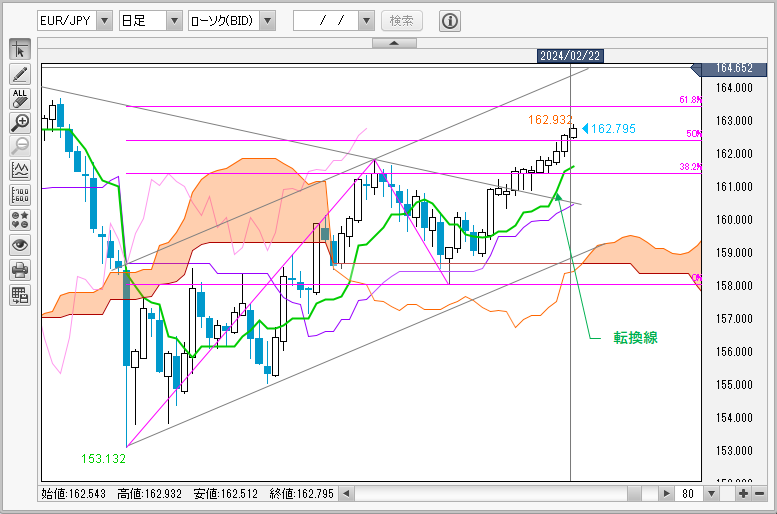
Task: Select the cursor pointer tool
Action: [x=20, y=50]
